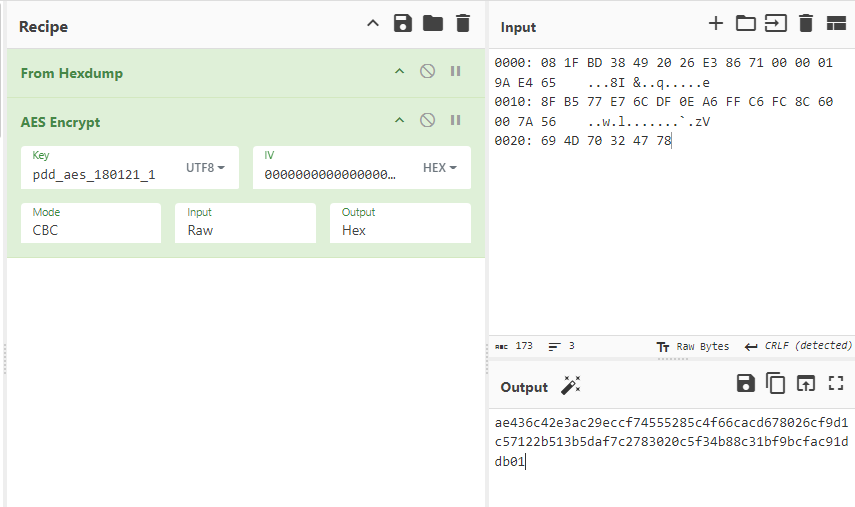
Task: Disable the From Hexdump operation
Action: [427, 72]
